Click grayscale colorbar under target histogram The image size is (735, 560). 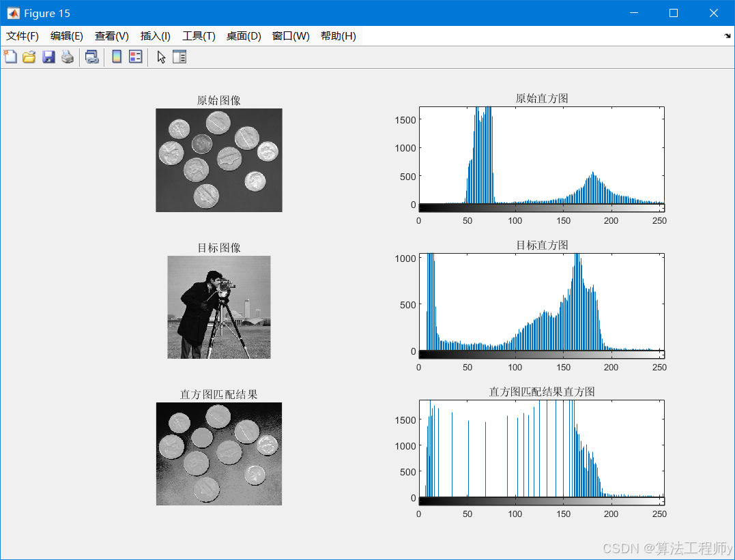[541, 355]
